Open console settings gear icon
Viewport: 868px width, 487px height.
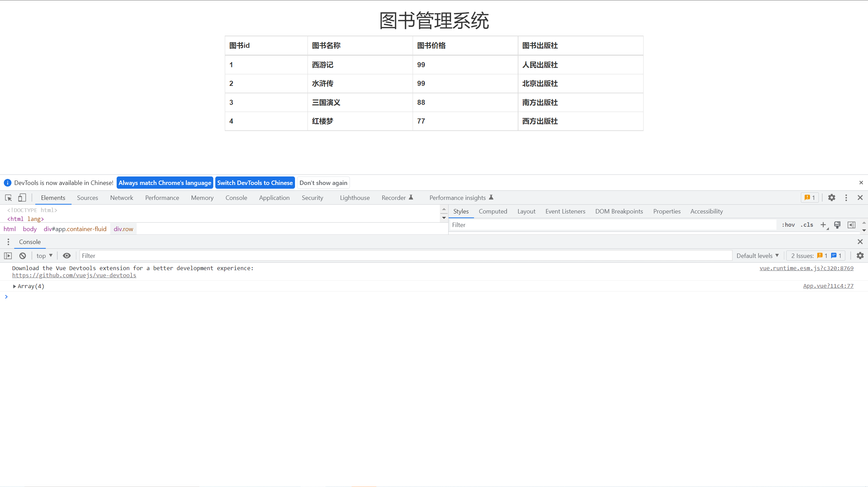[x=860, y=256]
